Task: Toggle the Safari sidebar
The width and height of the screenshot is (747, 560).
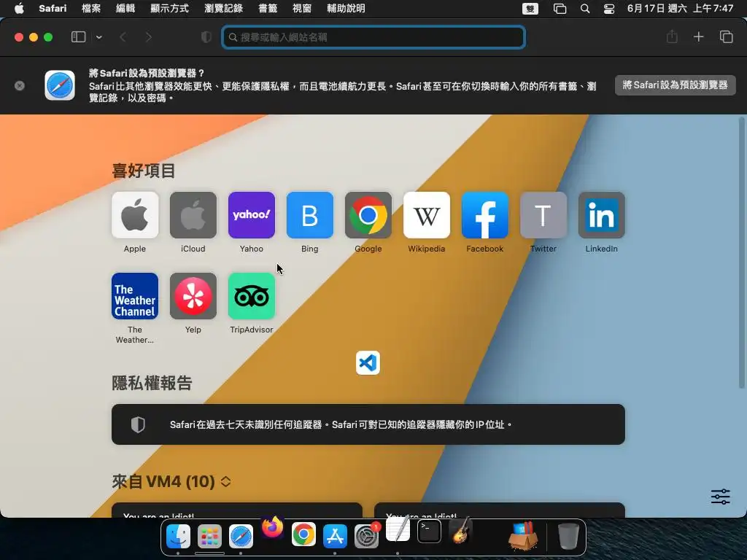Action: coord(78,37)
